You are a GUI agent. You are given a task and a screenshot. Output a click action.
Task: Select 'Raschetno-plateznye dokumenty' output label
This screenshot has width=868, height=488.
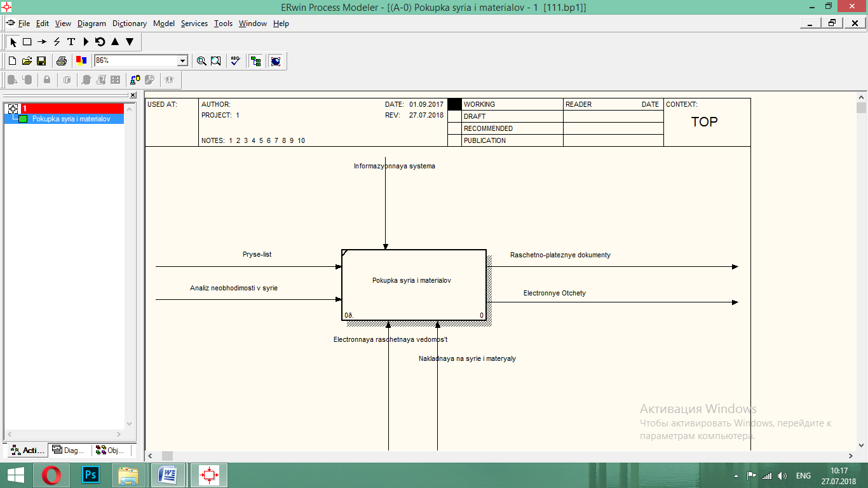coord(560,255)
